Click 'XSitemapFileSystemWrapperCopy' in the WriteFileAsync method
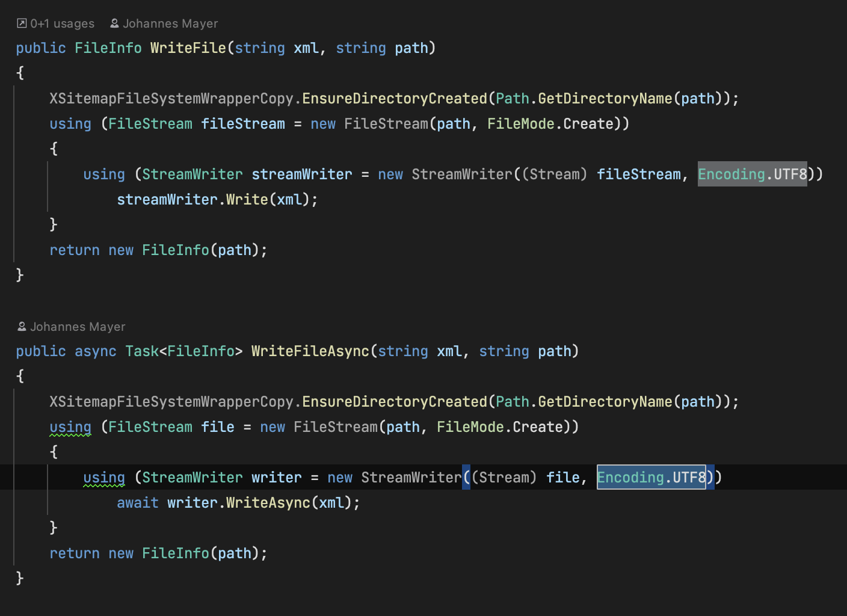 (x=171, y=402)
